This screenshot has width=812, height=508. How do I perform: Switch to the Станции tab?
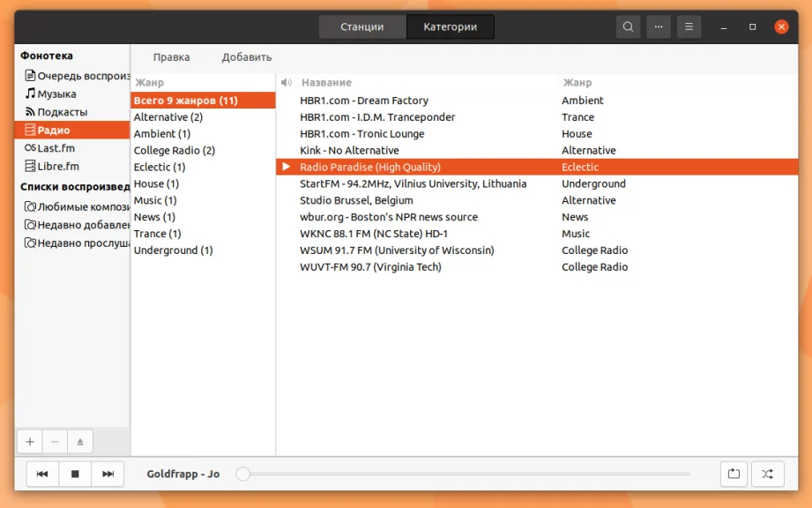(x=362, y=26)
